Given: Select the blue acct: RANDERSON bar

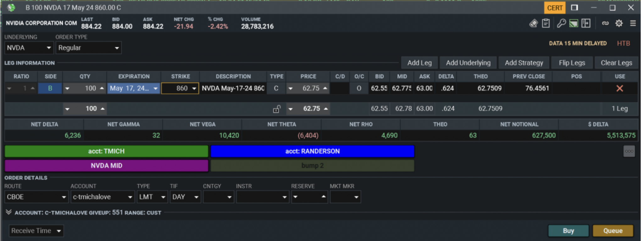Looking at the screenshot, I should click(x=312, y=151).
